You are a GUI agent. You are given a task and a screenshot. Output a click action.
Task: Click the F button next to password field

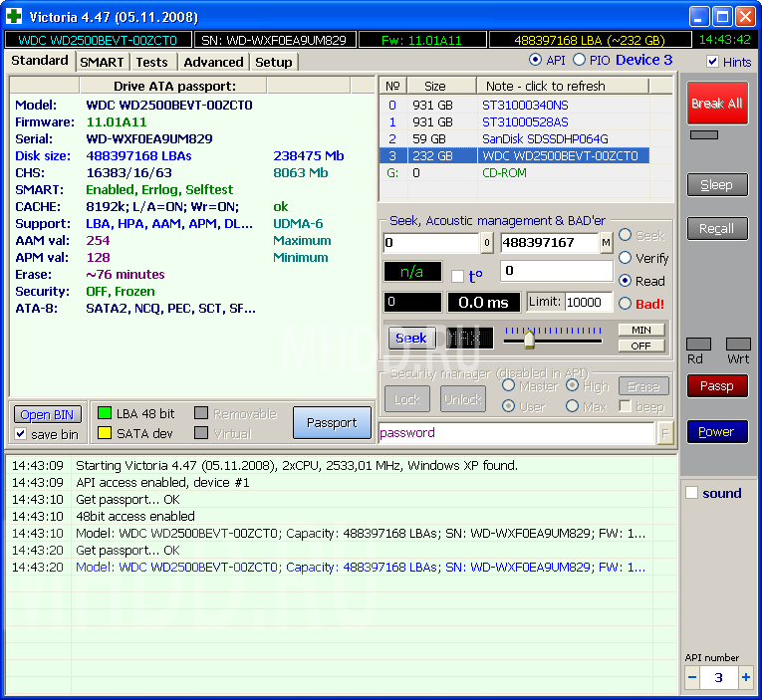(665, 433)
